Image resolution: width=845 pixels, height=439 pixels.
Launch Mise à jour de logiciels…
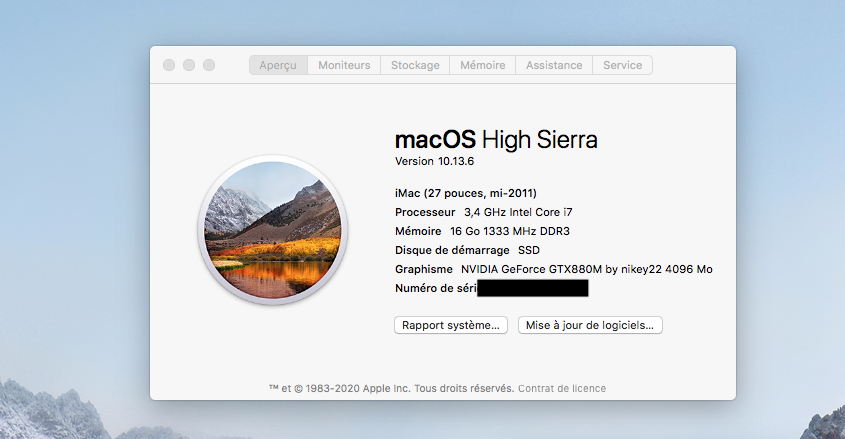pos(590,325)
